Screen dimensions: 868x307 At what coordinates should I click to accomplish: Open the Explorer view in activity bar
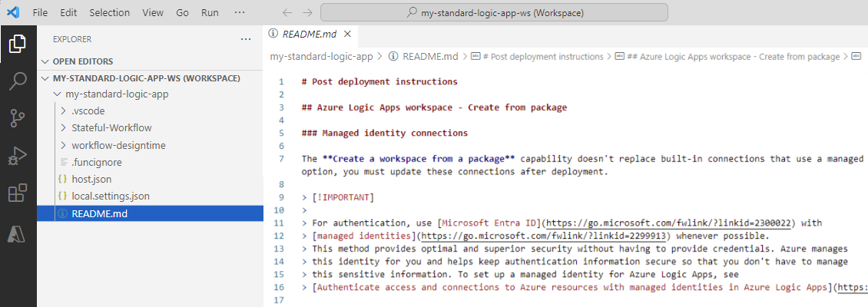18,44
